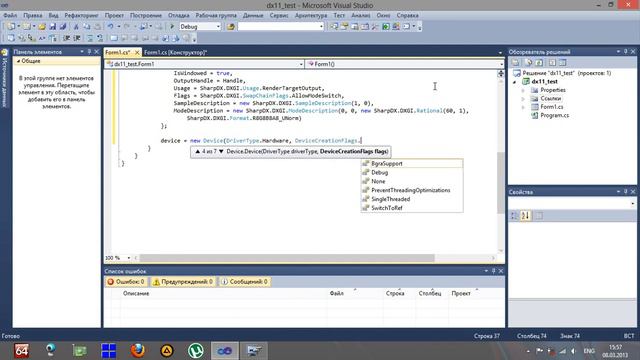Toggle the Ошибок: 0 errors filter
Image resolution: width=640 pixels, height=360 pixels.
point(126,282)
